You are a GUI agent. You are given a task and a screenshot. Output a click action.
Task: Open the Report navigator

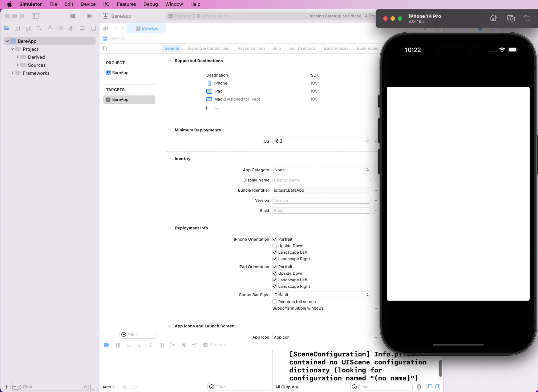click(93, 28)
